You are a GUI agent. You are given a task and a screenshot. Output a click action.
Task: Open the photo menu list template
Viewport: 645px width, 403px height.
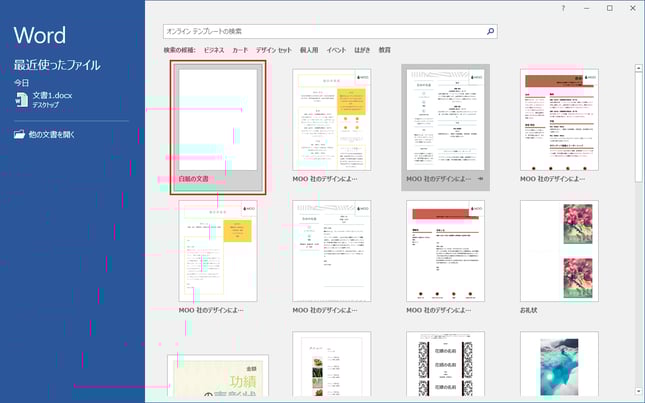click(332, 364)
